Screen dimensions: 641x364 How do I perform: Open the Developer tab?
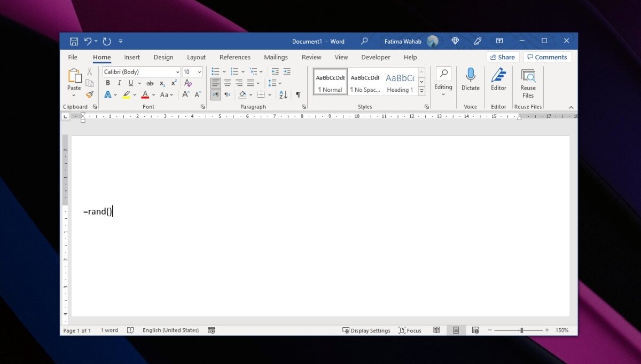click(376, 57)
